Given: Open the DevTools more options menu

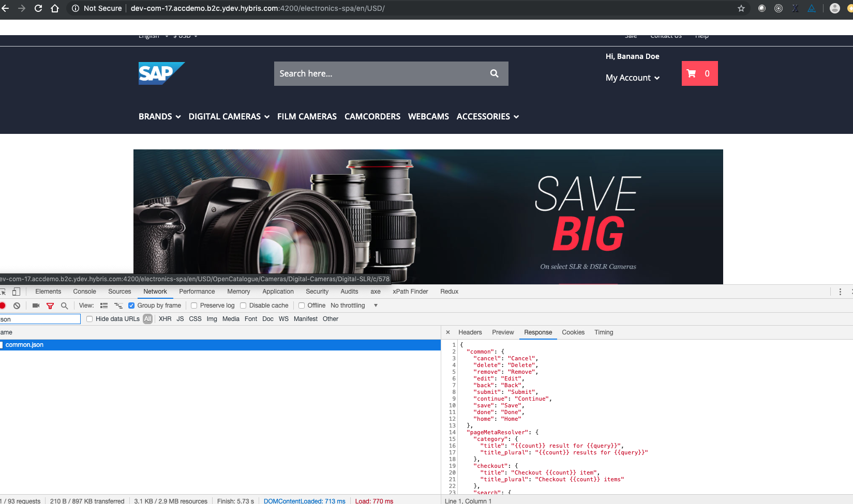Looking at the screenshot, I should [840, 292].
